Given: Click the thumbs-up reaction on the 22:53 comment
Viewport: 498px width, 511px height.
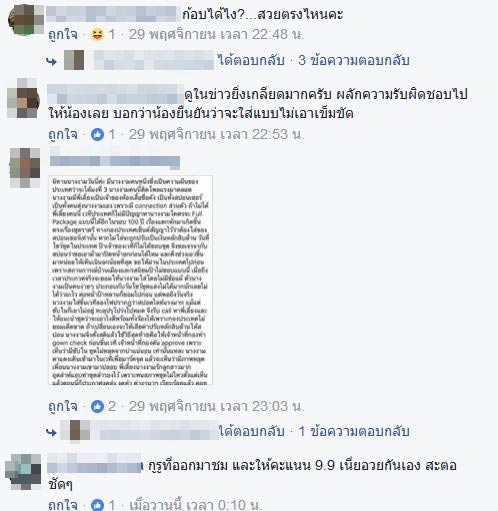Looking at the screenshot, I should [97, 135].
